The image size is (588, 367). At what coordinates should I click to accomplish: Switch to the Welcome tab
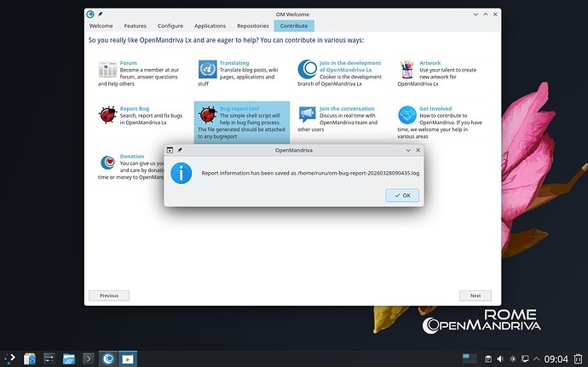101,26
